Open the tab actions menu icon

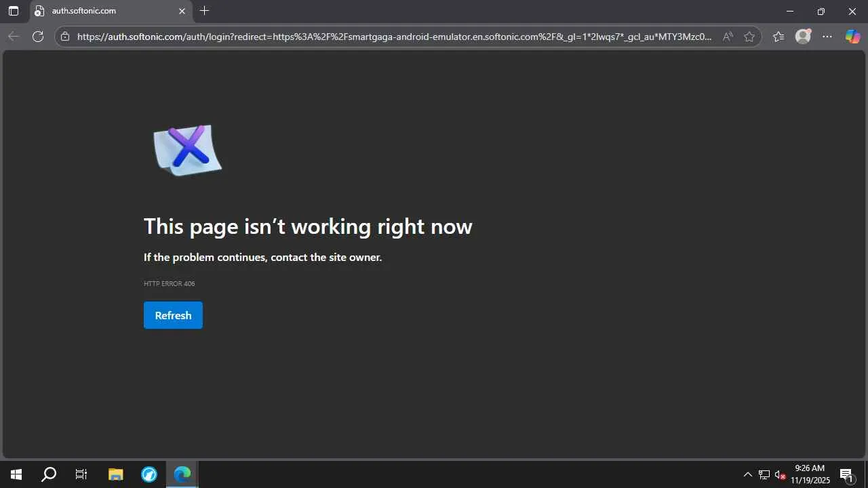coord(14,11)
